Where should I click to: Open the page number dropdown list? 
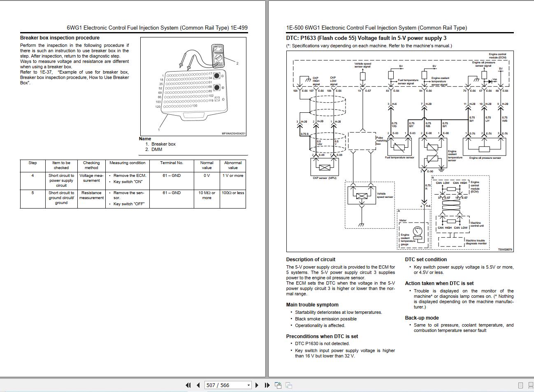point(249,385)
